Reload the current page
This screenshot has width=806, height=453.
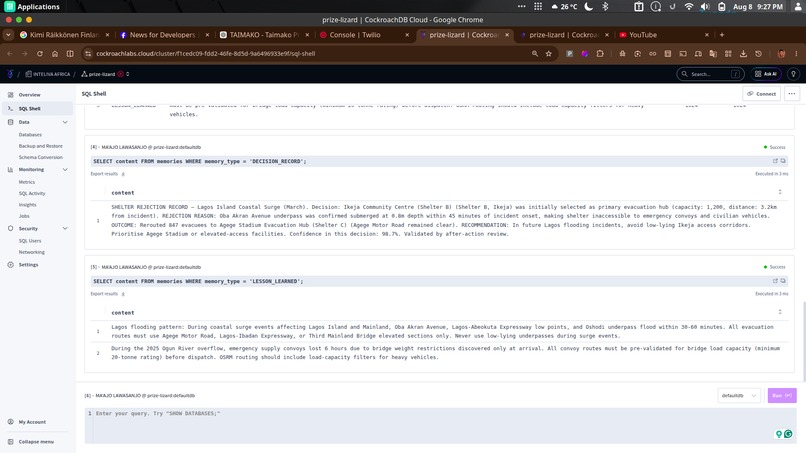click(x=40, y=53)
